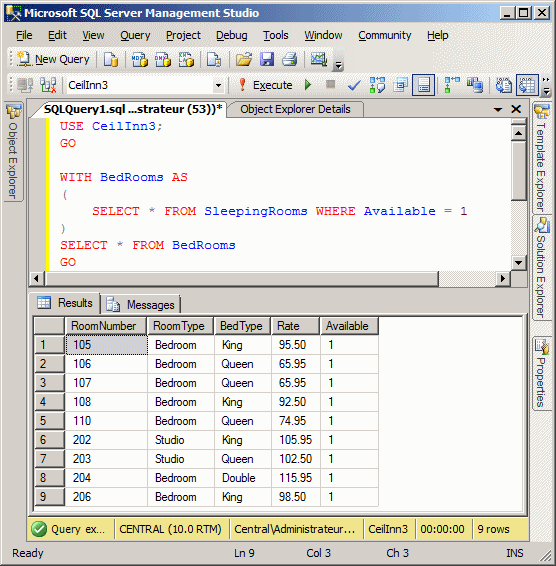This screenshot has width=556, height=566.
Task: Click the RoomType column header
Action: [180, 326]
